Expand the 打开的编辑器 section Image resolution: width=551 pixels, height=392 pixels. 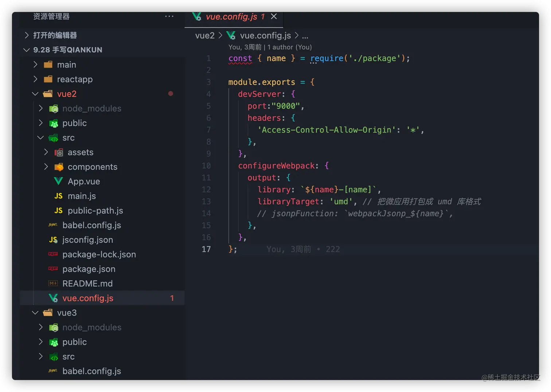point(26,35)
